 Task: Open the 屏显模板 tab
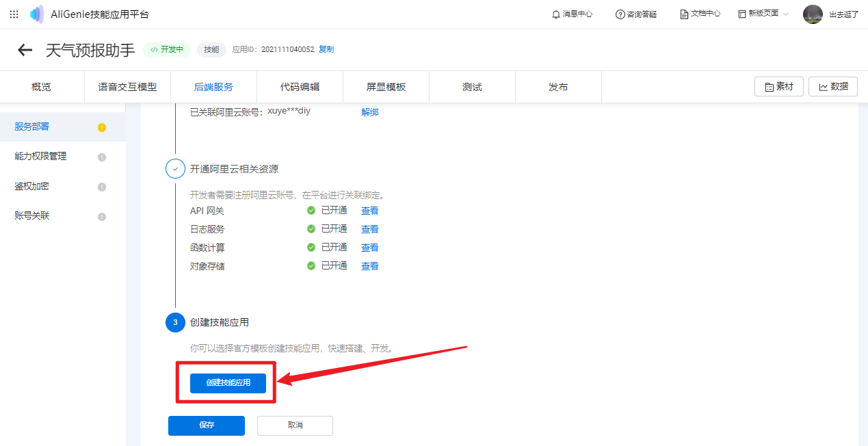386,87
